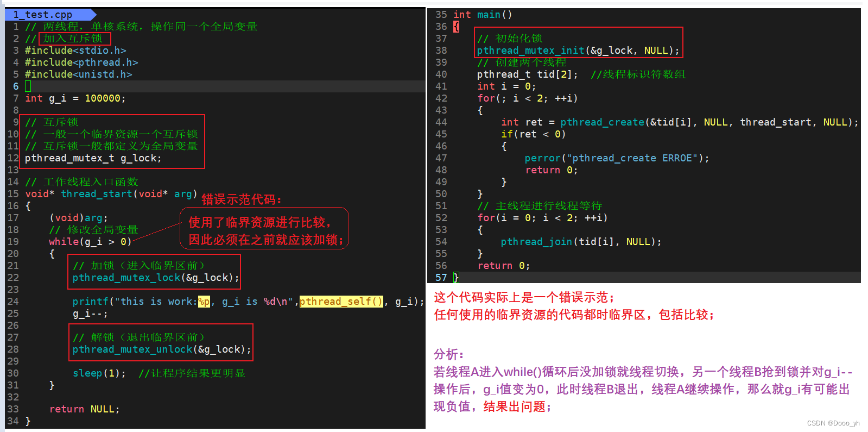Image resolution: width=868 pixels, height=432 pixels.
Task: Click the highlighted pthread_self() call
Action: 341,302
